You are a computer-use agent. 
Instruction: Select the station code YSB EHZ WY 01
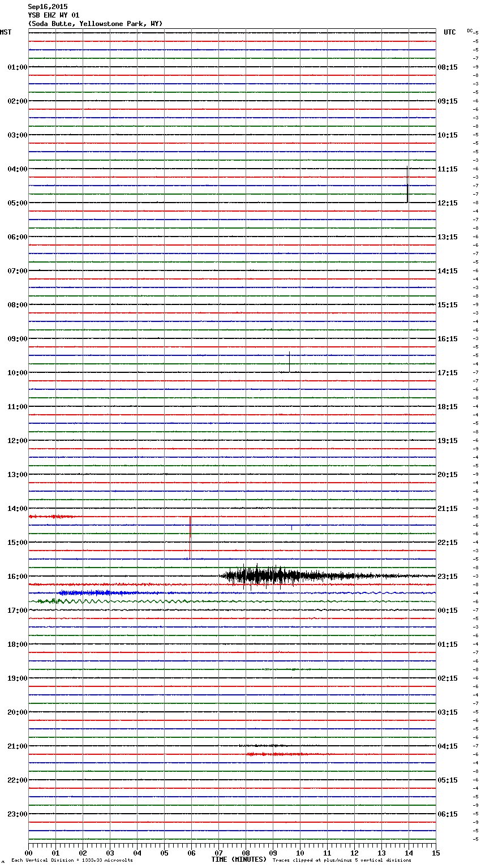pos(54,15)
